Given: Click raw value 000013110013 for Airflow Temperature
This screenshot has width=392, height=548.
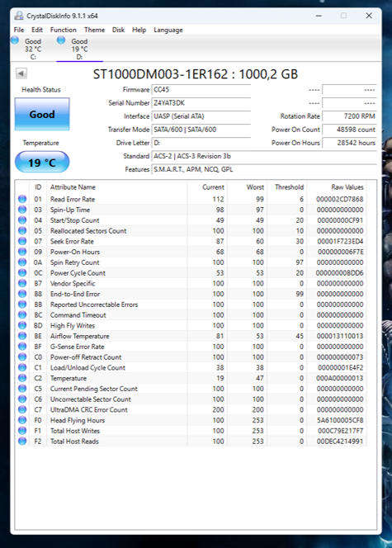Looking at the screenshot, I should click(339, 336).
